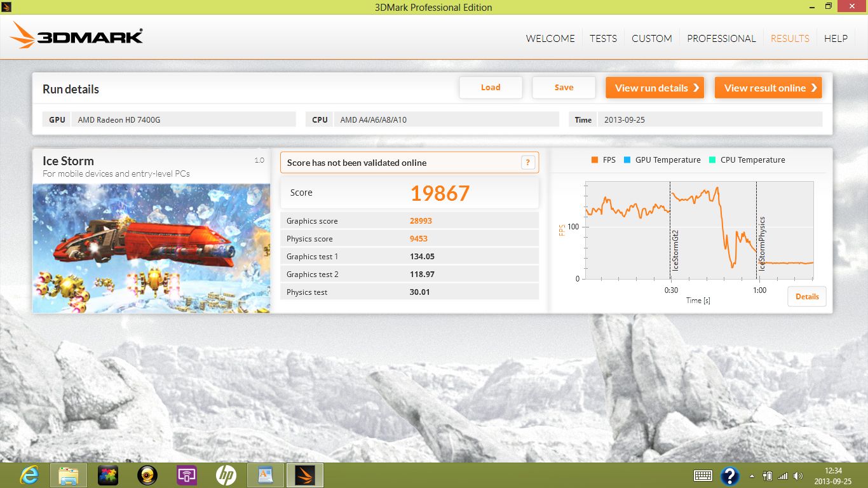Click the 'Run details' heading

(71, 89)
